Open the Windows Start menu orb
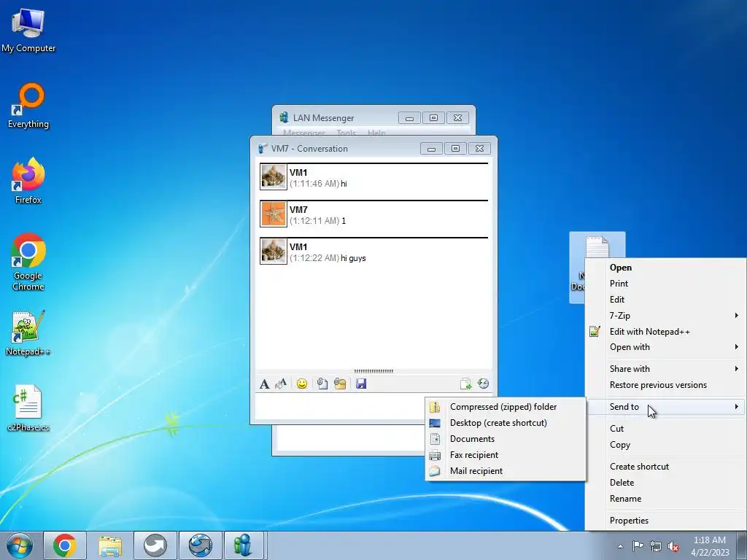The image size is (747, 560). click(20, 545)
